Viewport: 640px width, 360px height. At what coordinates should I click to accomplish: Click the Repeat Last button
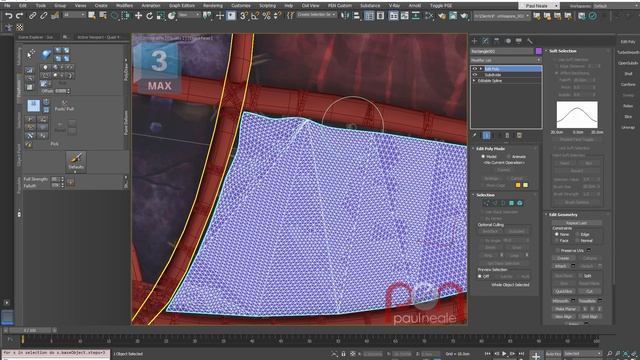(577, 223)
